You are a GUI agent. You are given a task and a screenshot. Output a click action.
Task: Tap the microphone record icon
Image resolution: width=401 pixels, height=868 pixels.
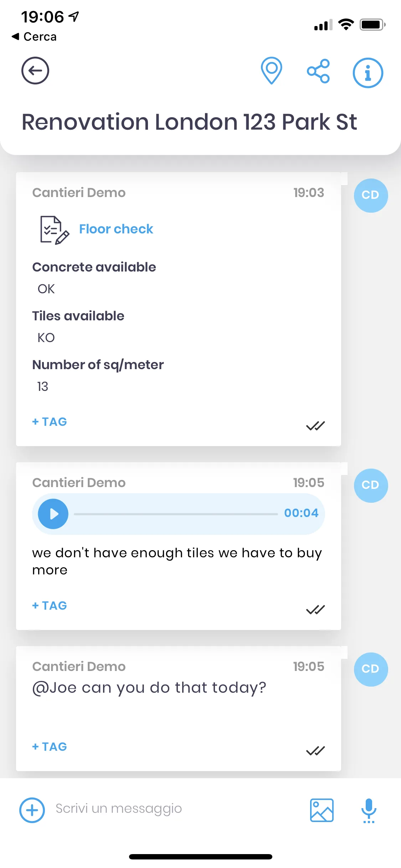click(369, 810)
